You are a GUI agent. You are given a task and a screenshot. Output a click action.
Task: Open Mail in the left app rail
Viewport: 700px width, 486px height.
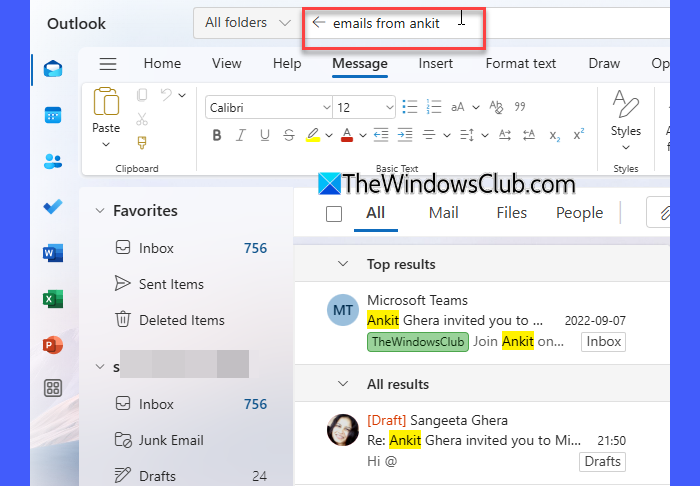click(53, 69)
